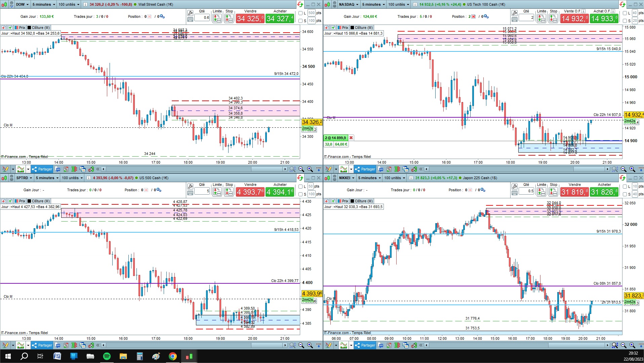Enable the S stop checkbox in NASDAQ panel
The width and height of the screenshot is (644, 363).
625,21
